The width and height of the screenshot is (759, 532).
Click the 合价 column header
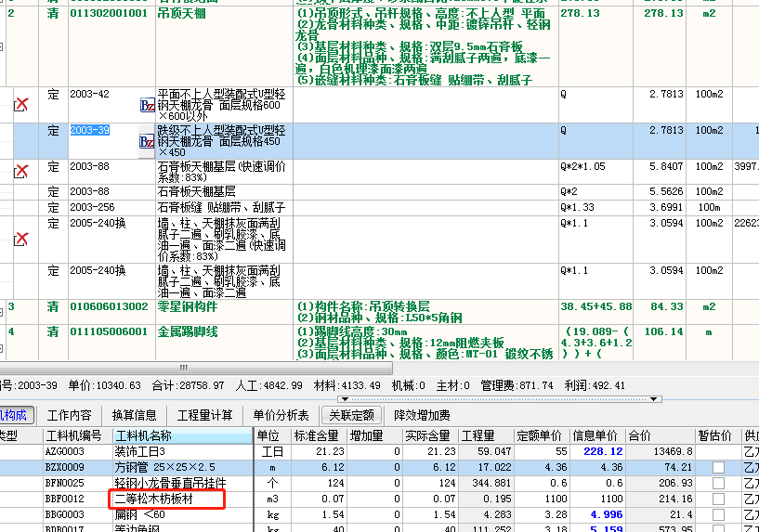tap(661, 435)
